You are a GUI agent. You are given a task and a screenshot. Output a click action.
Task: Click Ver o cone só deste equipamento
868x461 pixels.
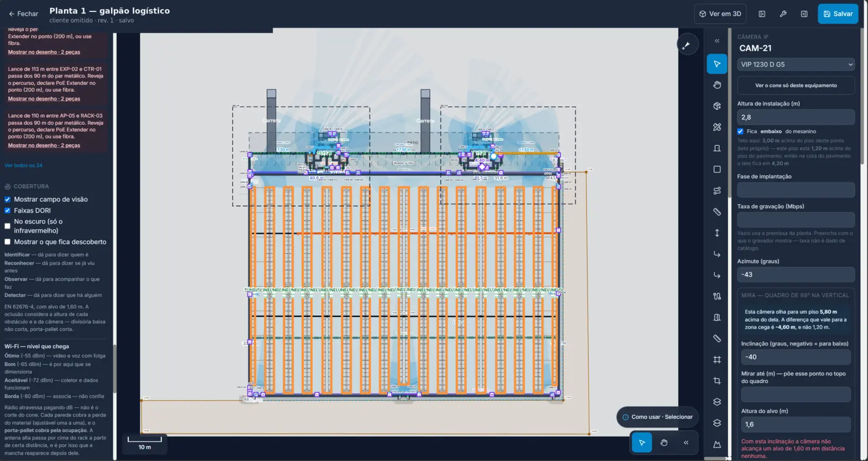(x=796, y=86)
